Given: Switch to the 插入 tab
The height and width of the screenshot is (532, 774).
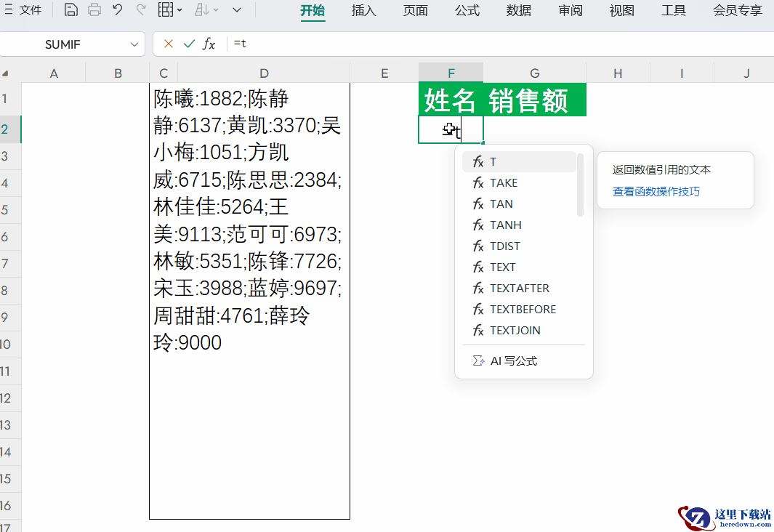Looking at the screenshot, I should (364, 10).
